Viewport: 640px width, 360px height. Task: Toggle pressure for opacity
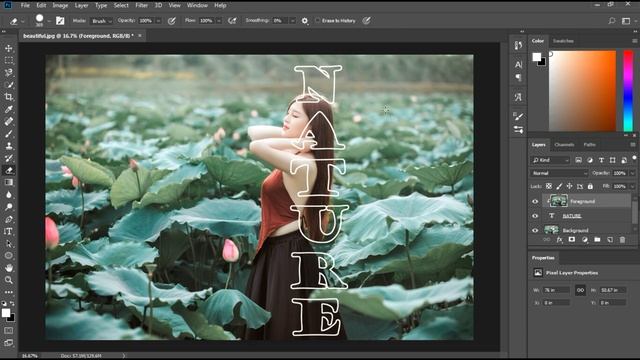pos(171,21)
